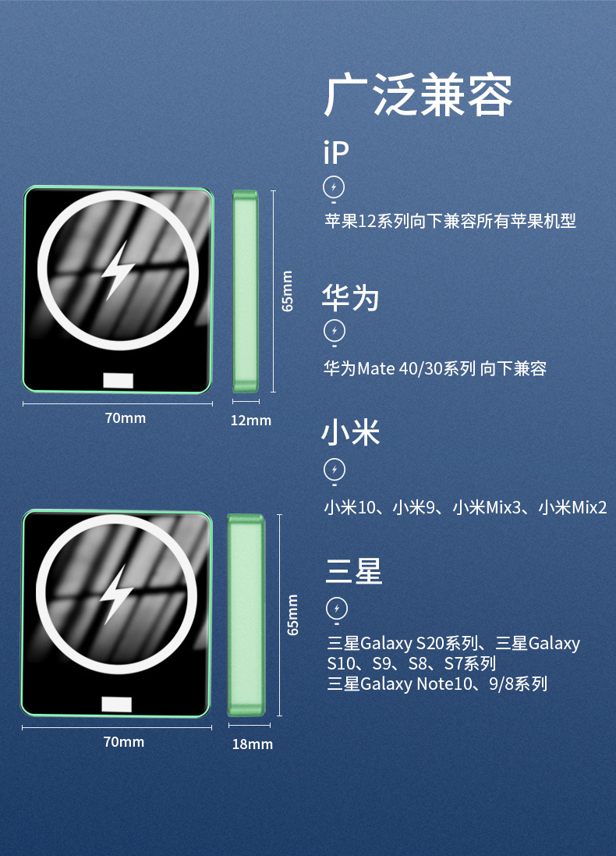Image resolution: width=616 pixels, height=856 pixels.
Task: Click the 华为 heading
Action: [350, 297]
